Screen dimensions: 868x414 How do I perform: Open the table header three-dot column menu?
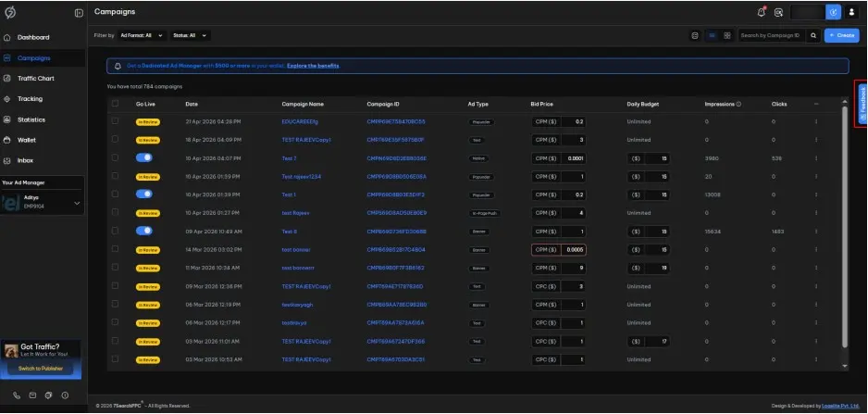(816, 104)
